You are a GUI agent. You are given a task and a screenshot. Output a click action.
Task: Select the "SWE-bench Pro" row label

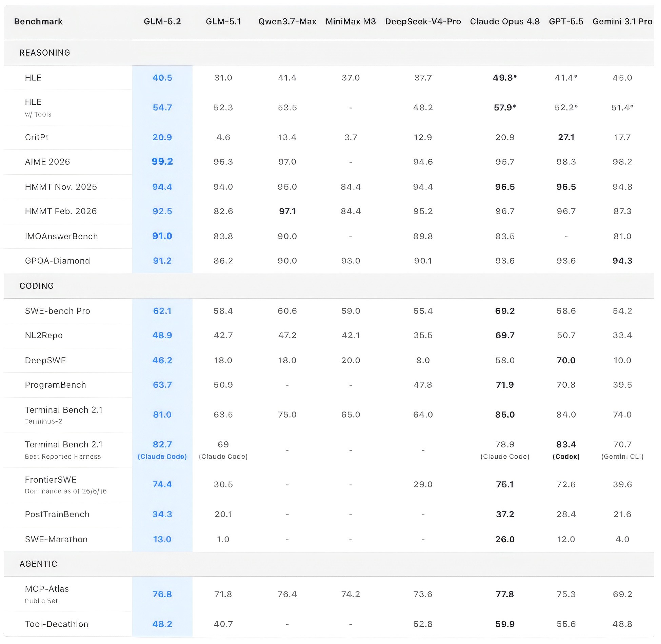(x=58, y=311)
